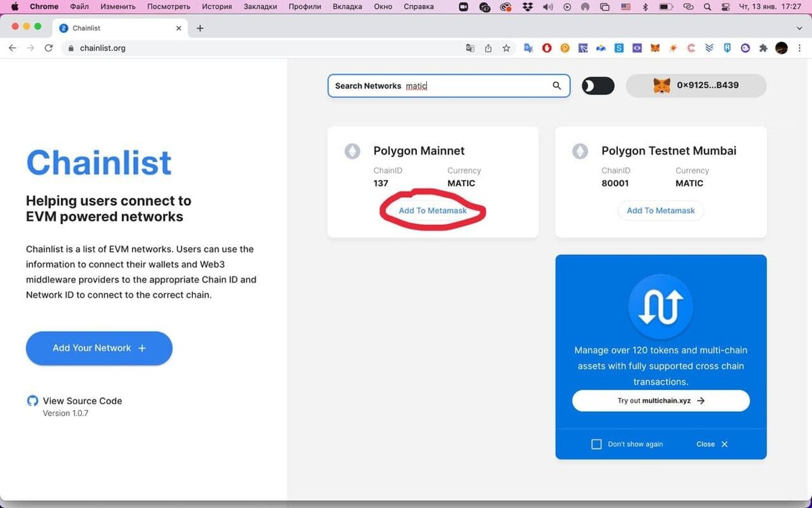Click the Bluetooth icon in menu bar
This screenshot has width=812, height=508.
pos(646,7)
